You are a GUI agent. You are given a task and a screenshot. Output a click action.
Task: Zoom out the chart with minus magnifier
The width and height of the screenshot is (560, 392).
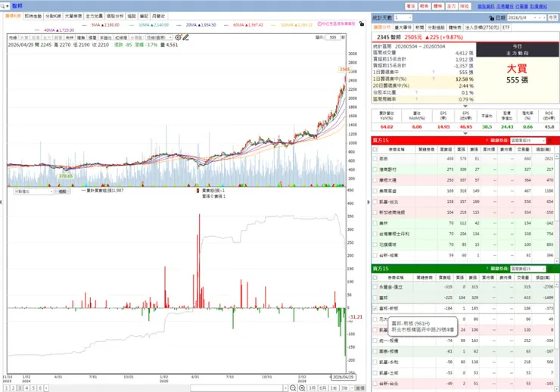293,388
